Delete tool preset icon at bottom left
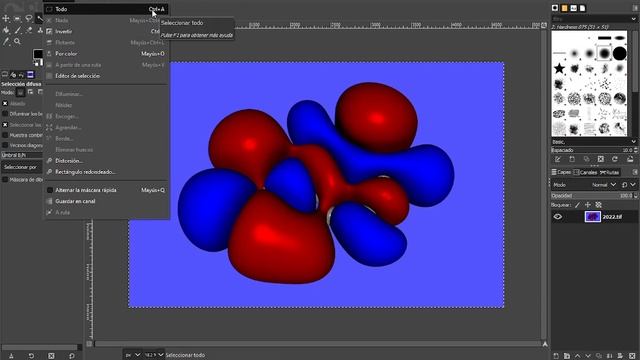This screenshot has width=640, height=360. 51,356
